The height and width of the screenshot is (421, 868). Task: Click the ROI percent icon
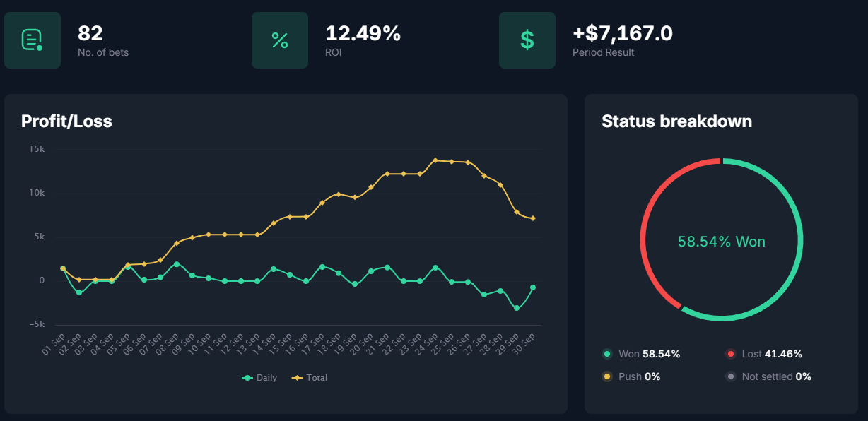[280, 40]
